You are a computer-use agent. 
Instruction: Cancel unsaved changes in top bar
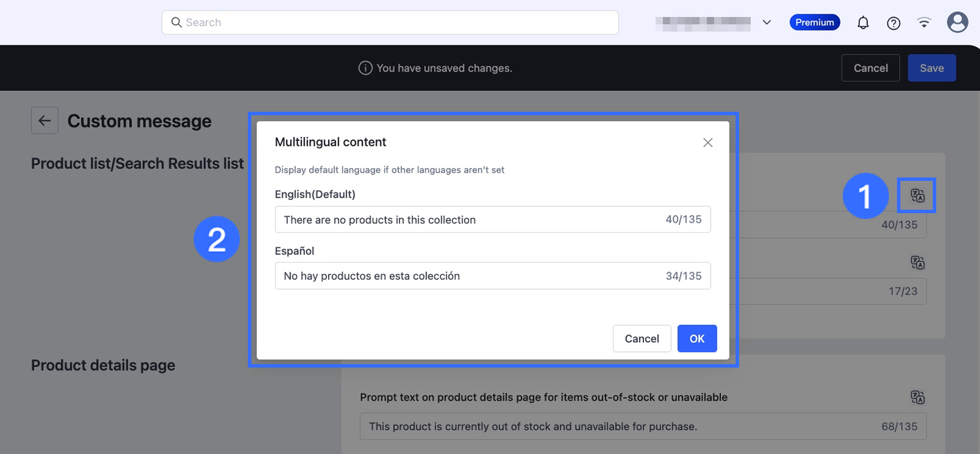click(870, 68)
